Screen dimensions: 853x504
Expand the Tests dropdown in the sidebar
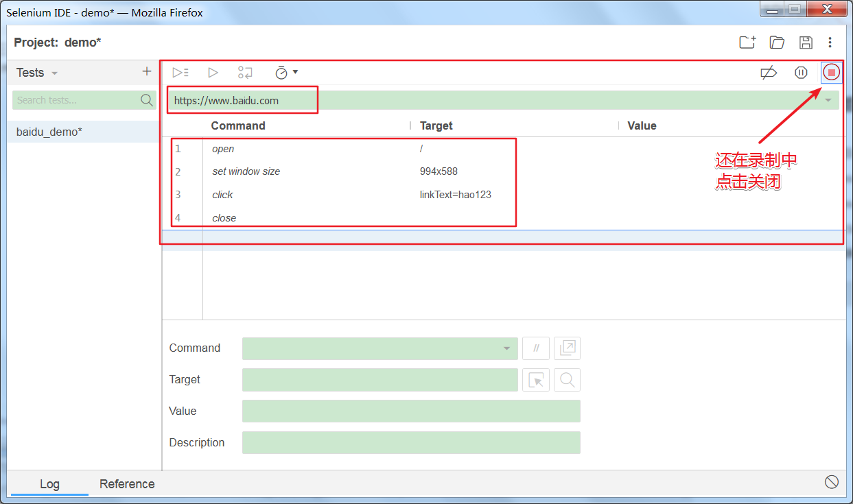pos(55,73)
